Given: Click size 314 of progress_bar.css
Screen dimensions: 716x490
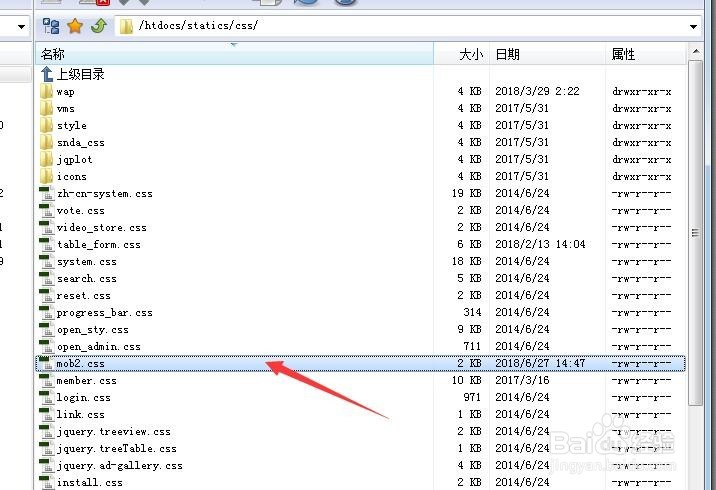Looking at the screenshot, I should (472, 312).
